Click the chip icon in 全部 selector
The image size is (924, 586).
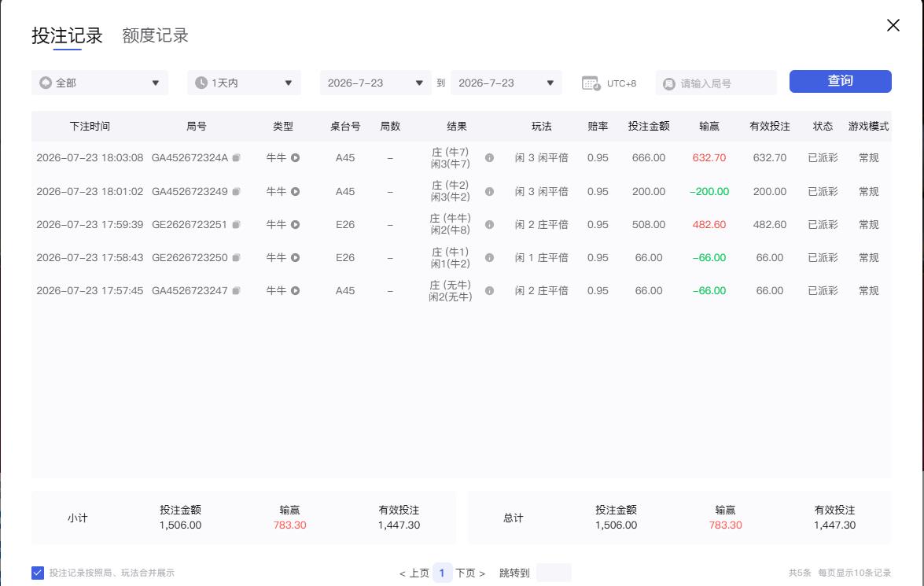point(46,83)
